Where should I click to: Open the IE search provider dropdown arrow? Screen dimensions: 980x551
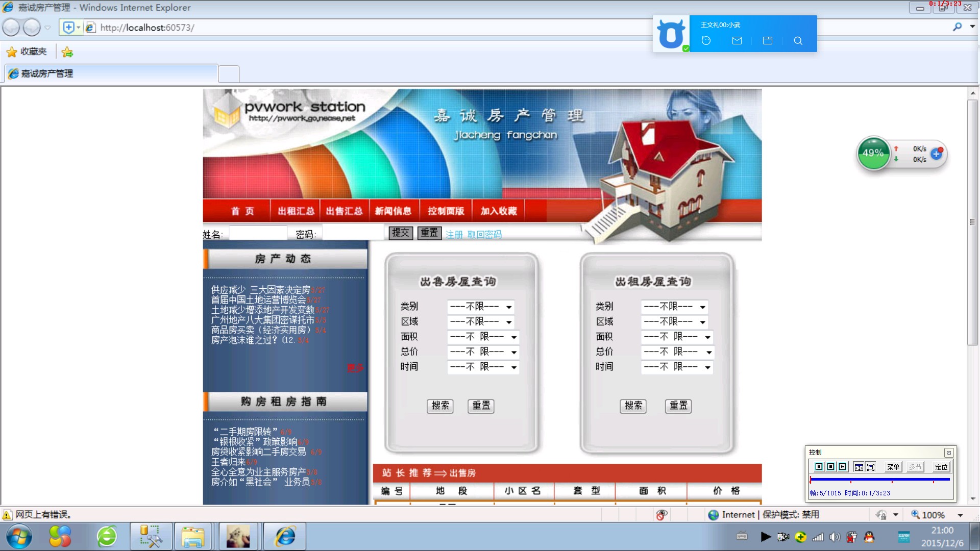click(972, 27)
